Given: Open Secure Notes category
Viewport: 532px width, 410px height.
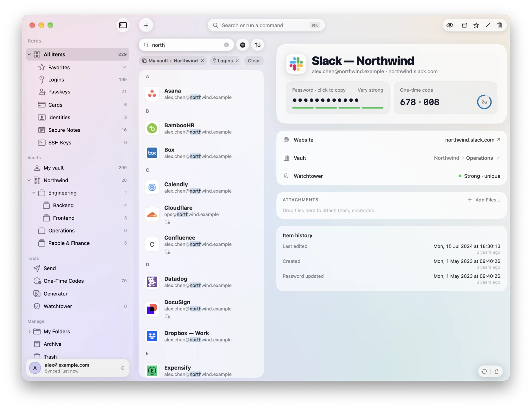Looking at the screenshot, I should pyautogui.click(x=78, y=130).
